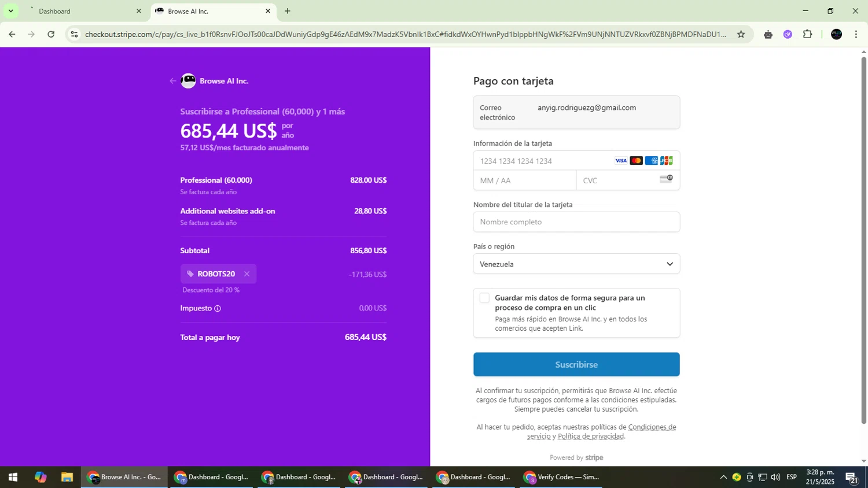Remove the ROBOTS20 promo code
This screenshot has width=868, height=488.
click(x=247, y=274)
